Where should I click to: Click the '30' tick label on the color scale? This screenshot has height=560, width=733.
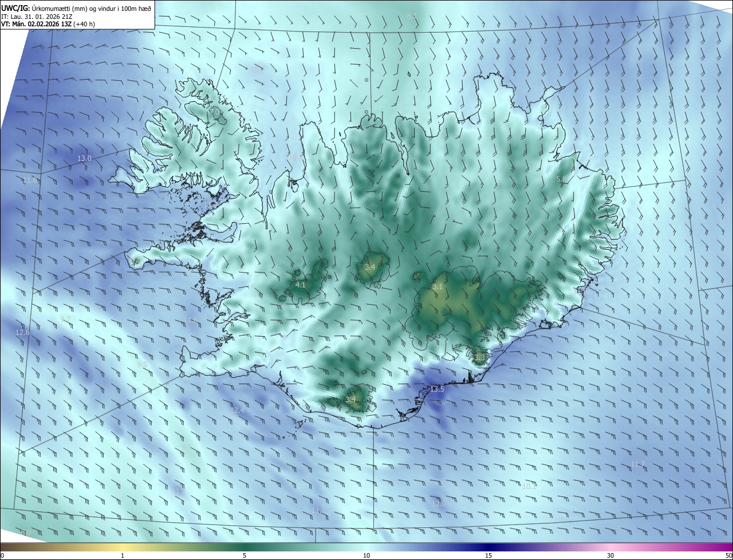click(x=610, y=556)
